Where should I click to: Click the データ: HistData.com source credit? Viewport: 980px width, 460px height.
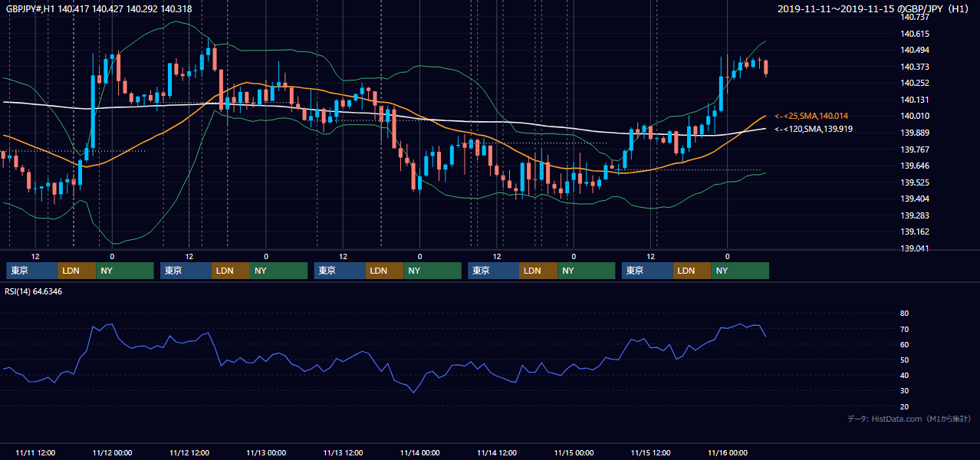(909, 419)
